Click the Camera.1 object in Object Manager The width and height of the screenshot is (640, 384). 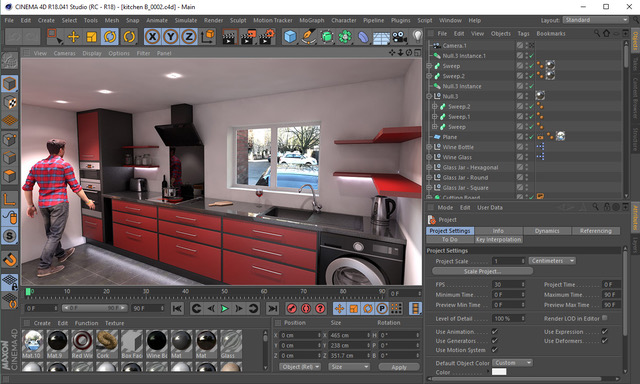(454, 46)
